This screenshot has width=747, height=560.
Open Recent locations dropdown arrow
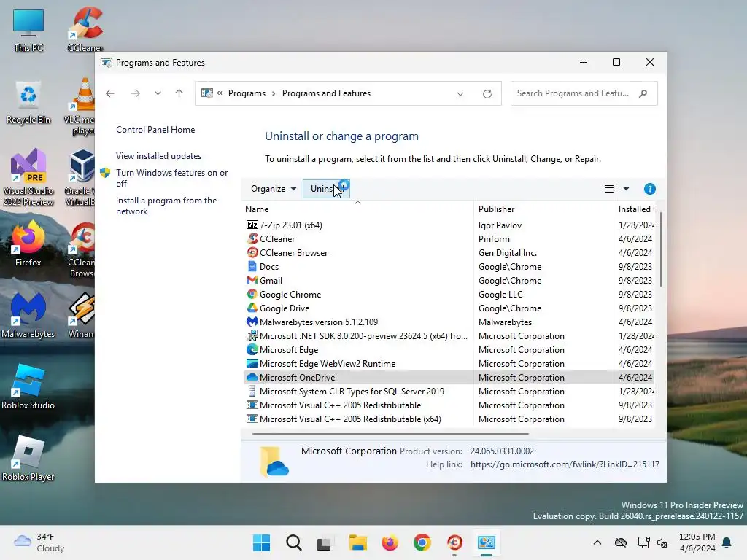tap(158, 93)
